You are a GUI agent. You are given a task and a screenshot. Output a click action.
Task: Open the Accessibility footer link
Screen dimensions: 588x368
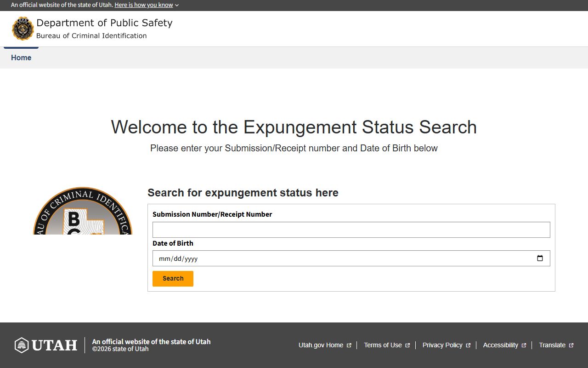click(x=504, y=345)
